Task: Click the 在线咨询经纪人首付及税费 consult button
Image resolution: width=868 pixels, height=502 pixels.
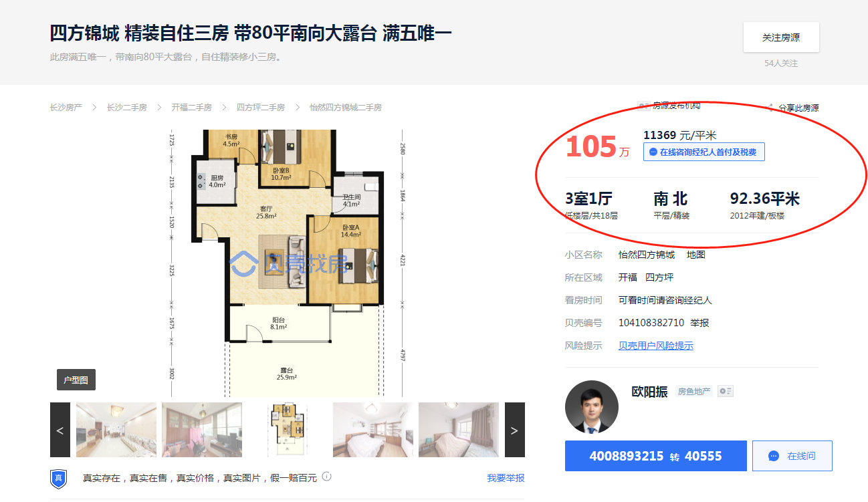Action: [x=704, y=152]
